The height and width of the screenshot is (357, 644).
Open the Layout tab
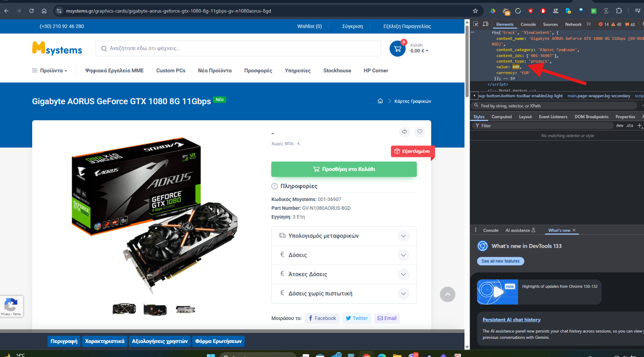tap(525, 117)
